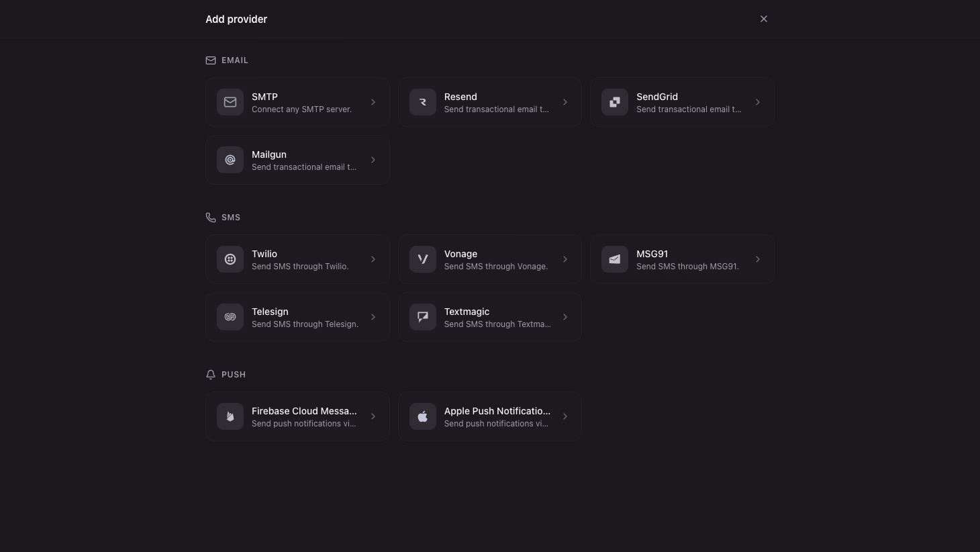Click 'Connect any SMTP server.' description

301,109
